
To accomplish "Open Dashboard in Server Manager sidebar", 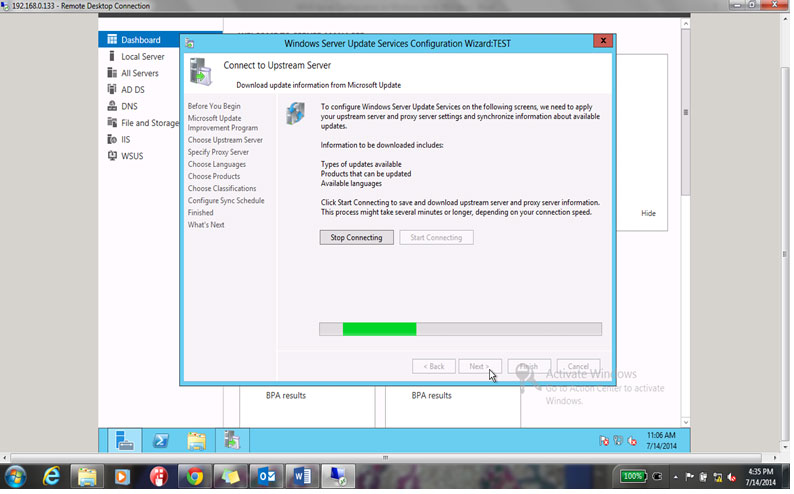I will pos(140,40).
